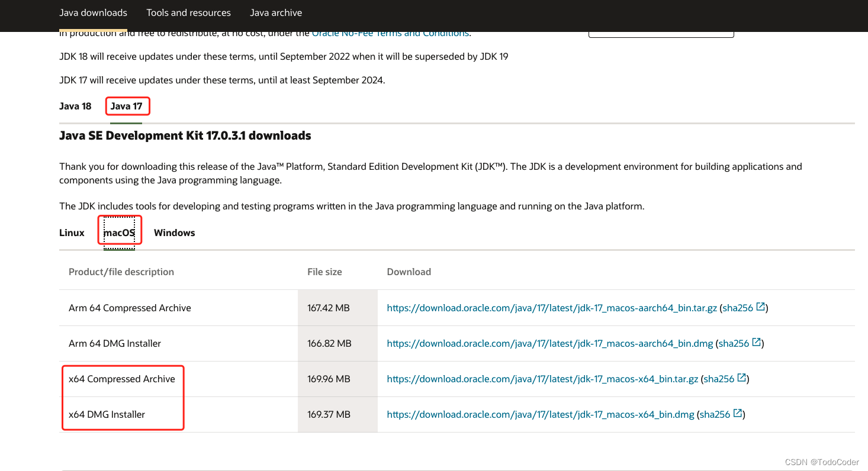The height and width of the screenshot is (471, 868).
Task: Switch to the Java 17 tab
Action: click(x=127, y=107)
